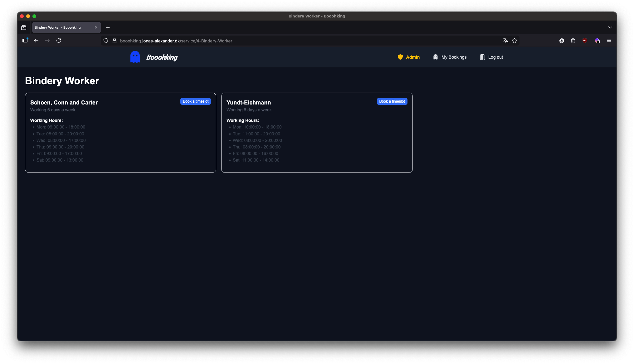
Task: Click the yellow Admin shield icon
Action: (x=400, y=57)
